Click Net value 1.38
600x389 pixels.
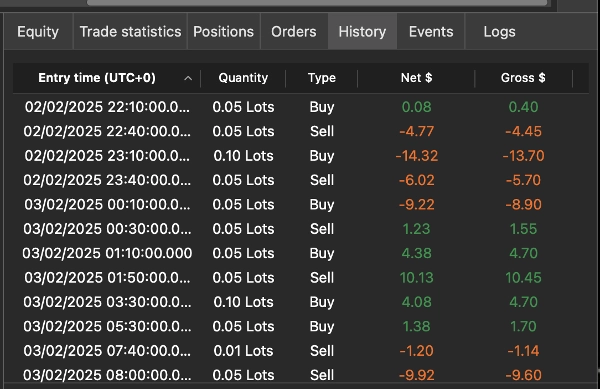point(416,327)
